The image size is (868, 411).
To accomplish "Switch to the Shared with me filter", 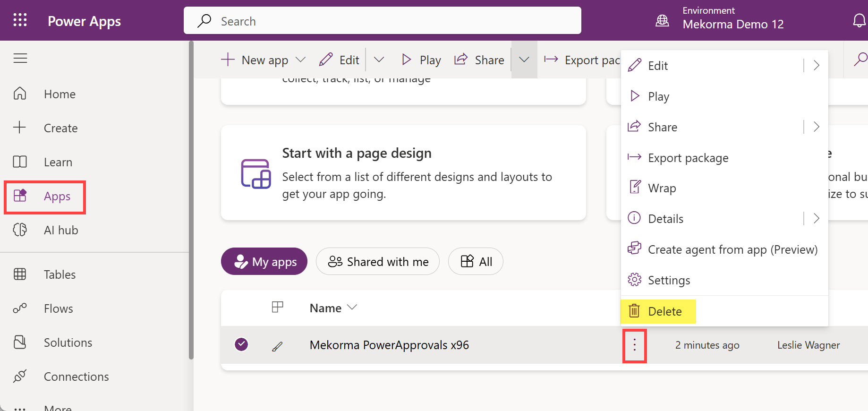I will point(377,261).
